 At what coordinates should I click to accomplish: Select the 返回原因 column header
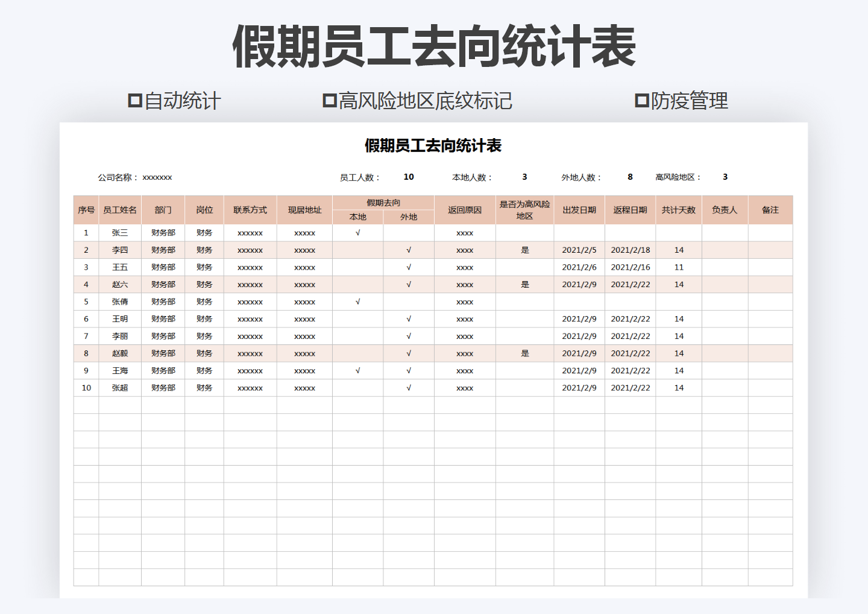pyautogui.click(x=465, y=209)
